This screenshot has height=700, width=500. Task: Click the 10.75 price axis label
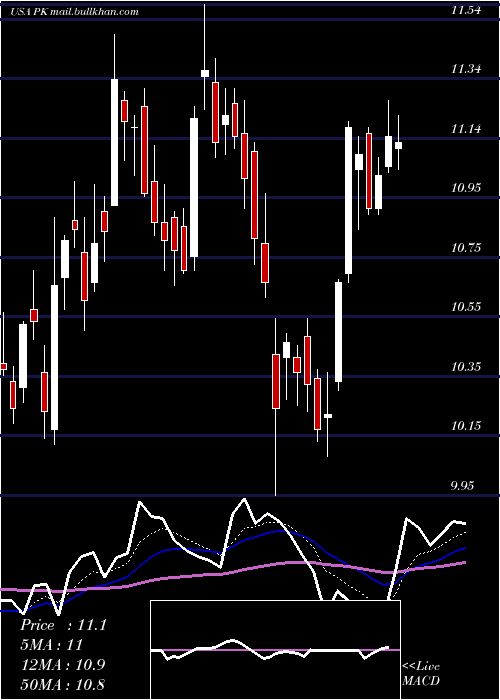(x=466, y=248)
